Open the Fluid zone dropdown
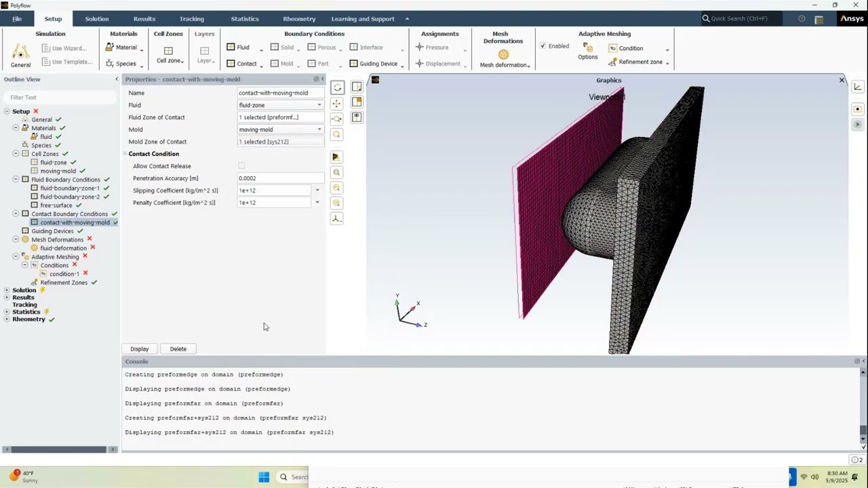This screenshot has width=868, height=488. pos(280,105)
